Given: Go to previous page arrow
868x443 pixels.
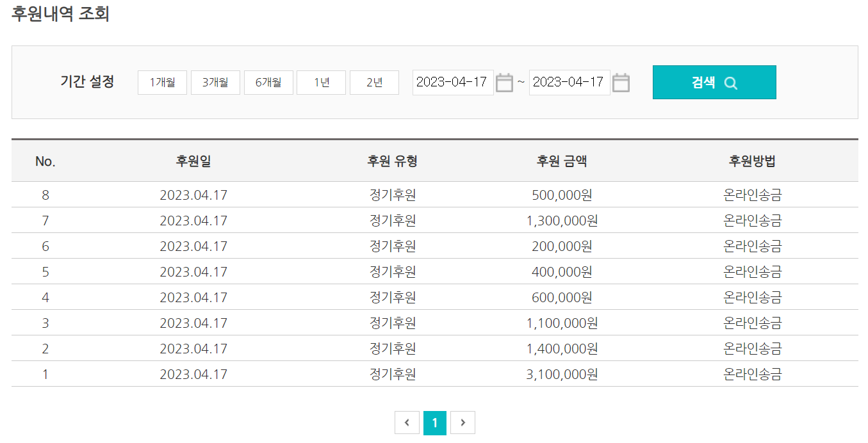Looking at the screenshot, I should [407, 423].
